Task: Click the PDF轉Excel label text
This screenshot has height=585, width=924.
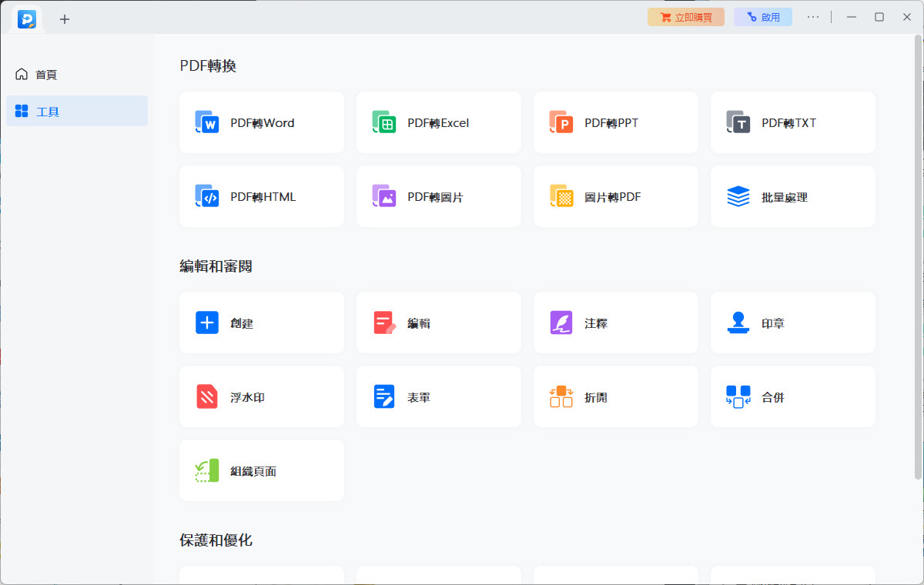Action: click(x=438, y=123)
